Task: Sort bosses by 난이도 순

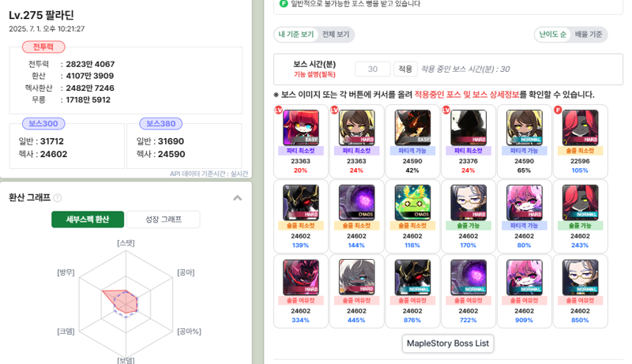Action: click(552, 34)
